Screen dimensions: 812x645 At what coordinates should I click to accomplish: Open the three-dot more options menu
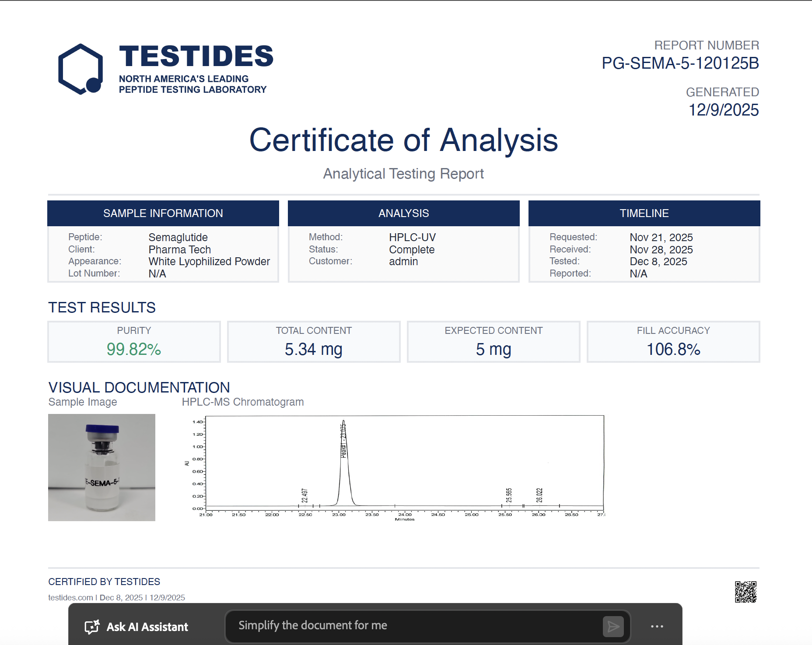click(x=657, y=627)
